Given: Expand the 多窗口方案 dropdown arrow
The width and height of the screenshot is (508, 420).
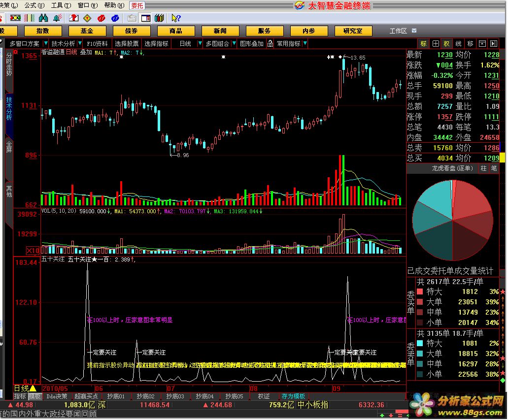Looking at the screenshot, I should 46,43.
